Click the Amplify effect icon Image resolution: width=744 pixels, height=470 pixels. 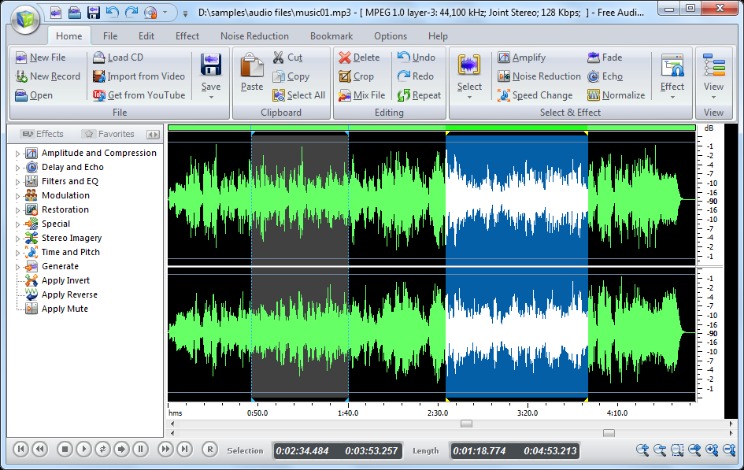point(504,58)
